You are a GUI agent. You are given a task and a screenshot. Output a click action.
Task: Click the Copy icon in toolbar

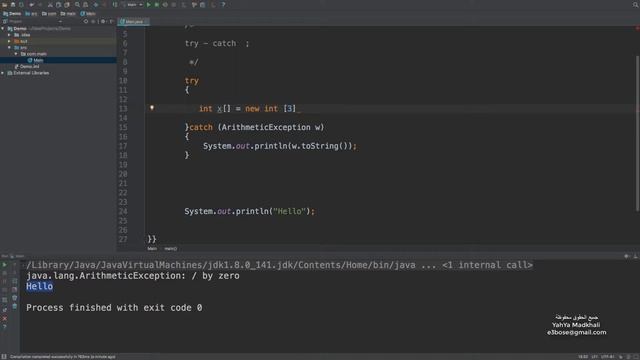58,4
